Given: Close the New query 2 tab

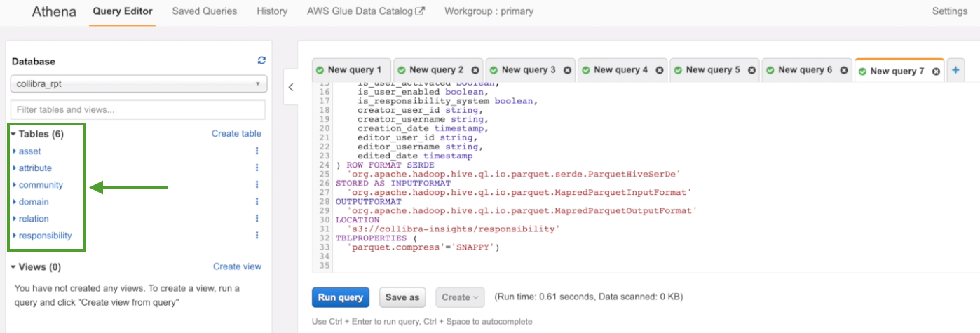Looking at the screenshot, I should pos(475,70).
